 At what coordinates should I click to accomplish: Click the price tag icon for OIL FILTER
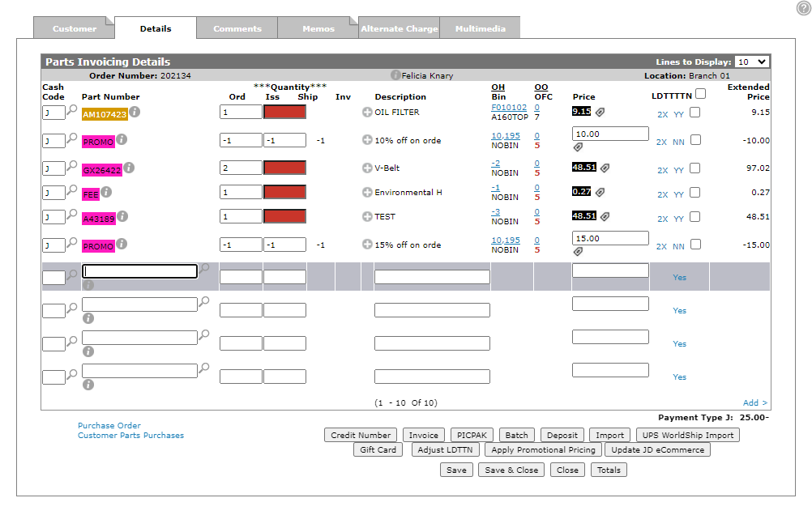pos(600,112)
